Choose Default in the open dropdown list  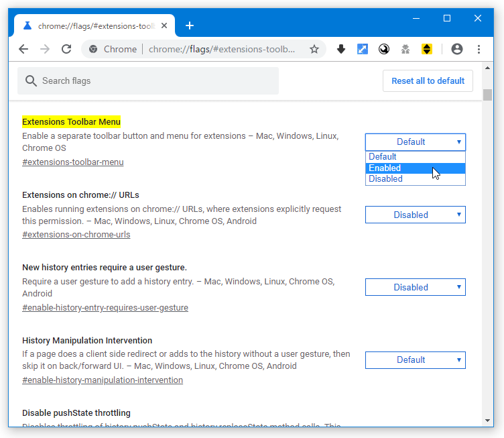[x=416, y=156]
